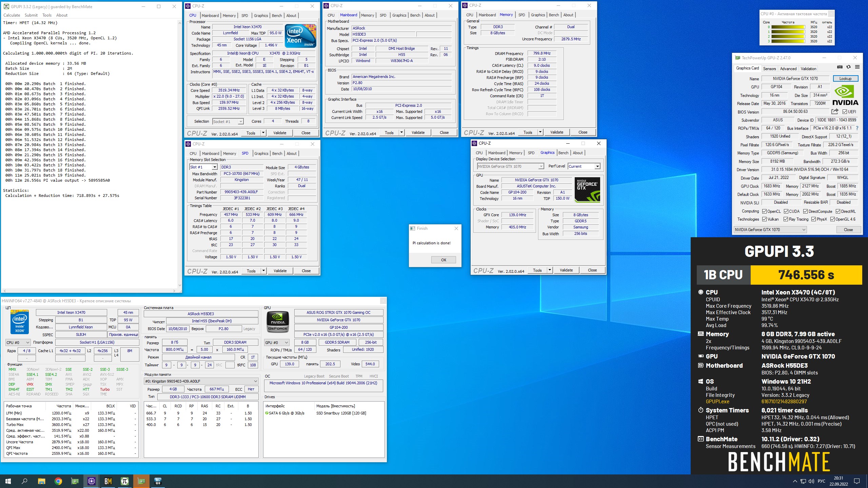Switch to Sensors tab in GPU-Z
This screenshot has height=488, width=868.
[769, 69]
